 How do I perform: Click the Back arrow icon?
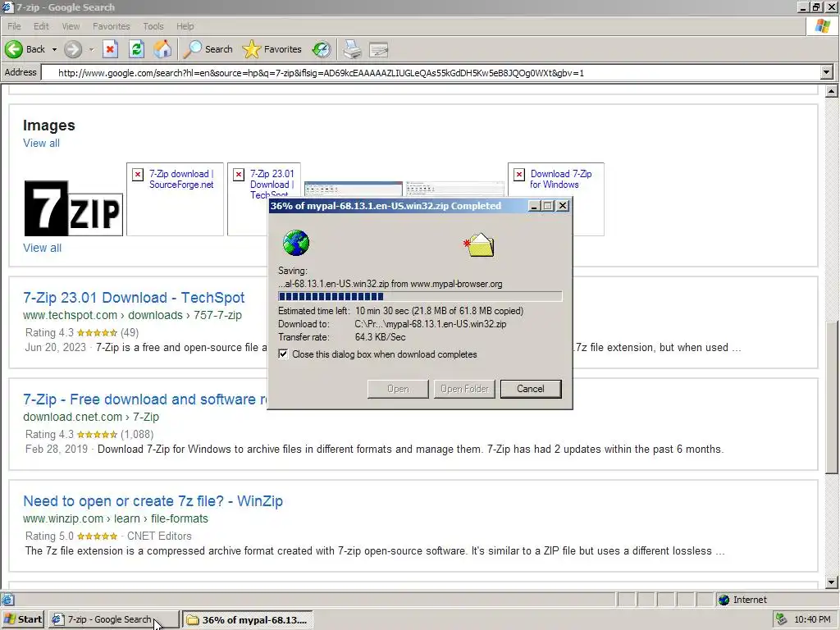[x=14, y=49]
